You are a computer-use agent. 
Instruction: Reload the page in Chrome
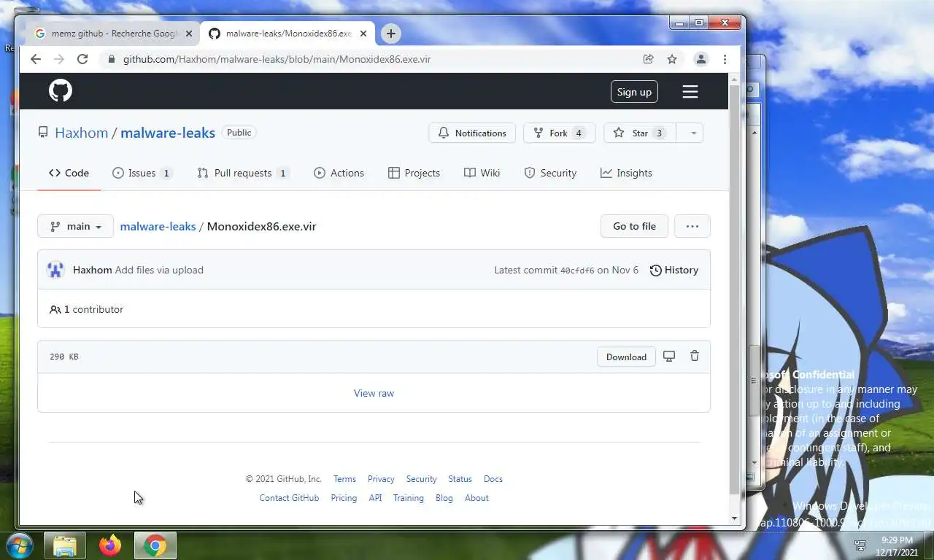[x=82, y=59]
